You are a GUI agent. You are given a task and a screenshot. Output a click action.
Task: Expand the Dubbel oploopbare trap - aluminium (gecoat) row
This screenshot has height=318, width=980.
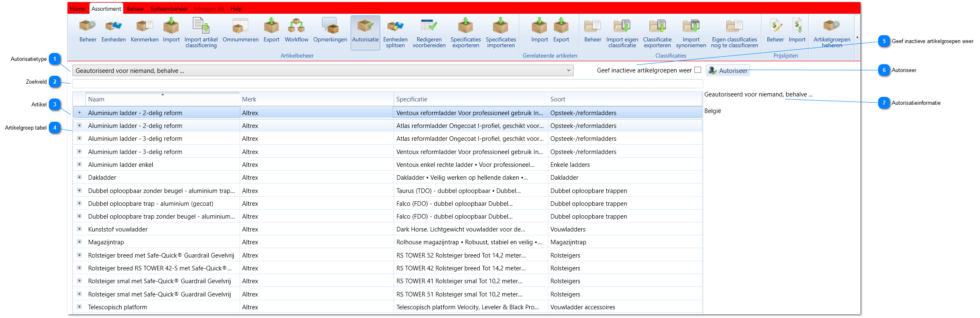79,203
